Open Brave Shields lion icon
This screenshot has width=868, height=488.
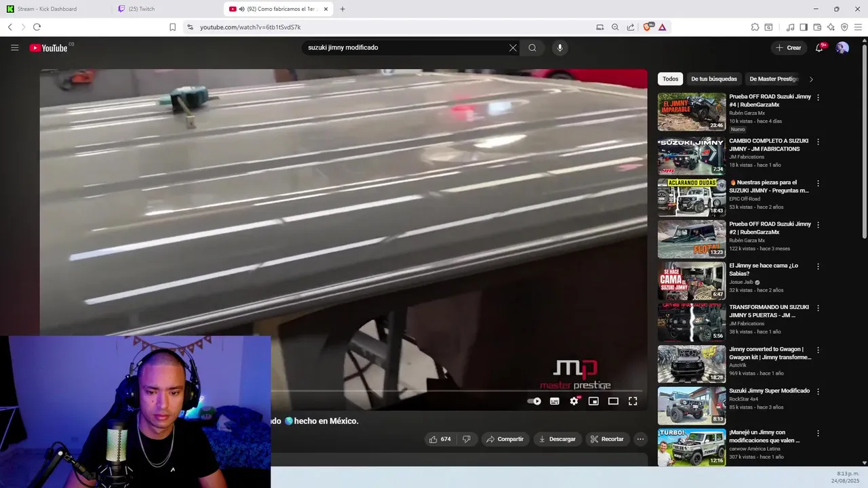coord(648,27)
